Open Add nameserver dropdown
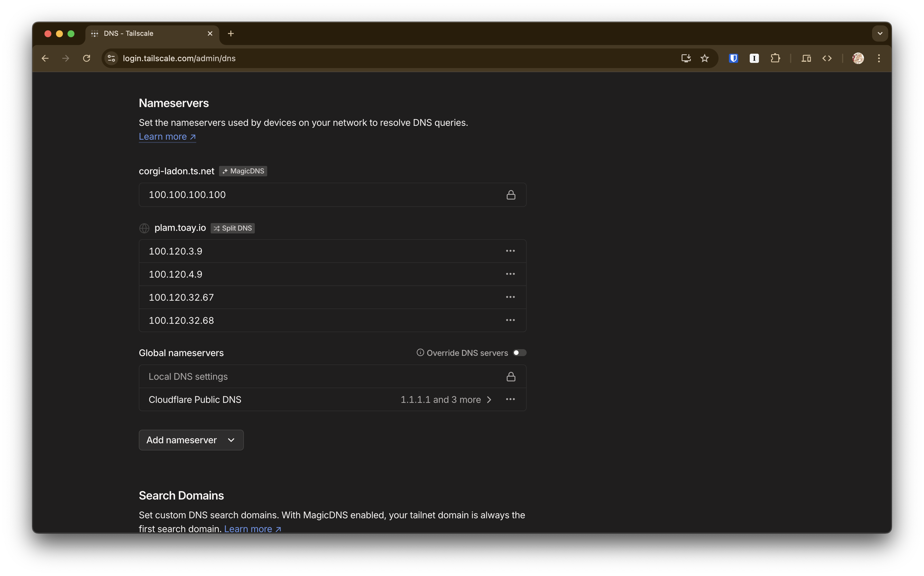The height and width of the screenshot is (576, 924). [191, 440]
